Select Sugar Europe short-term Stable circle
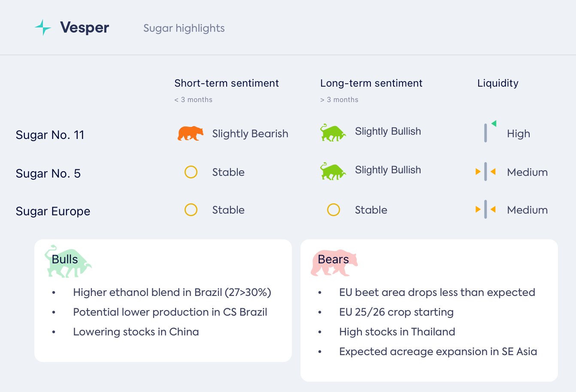Viewport: 576px width, 392px height. tap(191, 210)
